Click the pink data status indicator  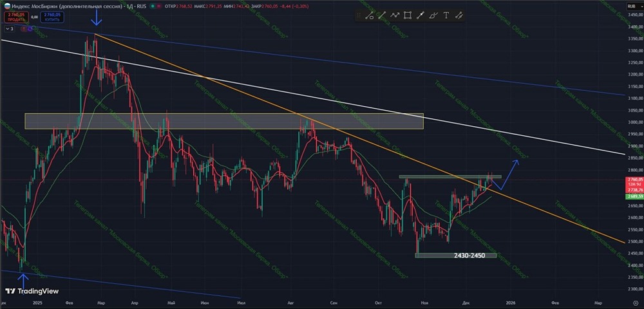pos(158,6)
